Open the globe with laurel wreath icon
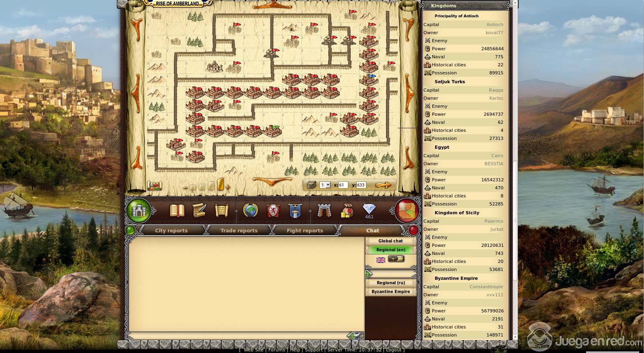644x353 pixels. pyautogui.click(x=250, y=210)
